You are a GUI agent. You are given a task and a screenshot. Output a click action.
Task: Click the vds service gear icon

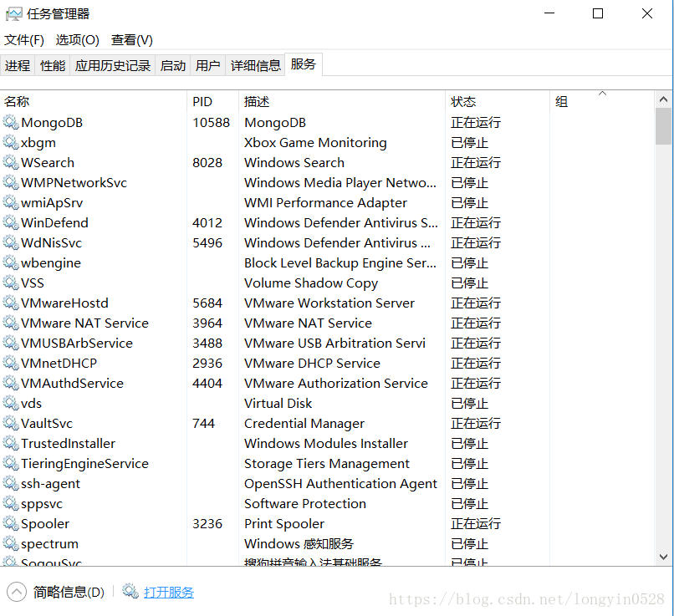point(11,403)
